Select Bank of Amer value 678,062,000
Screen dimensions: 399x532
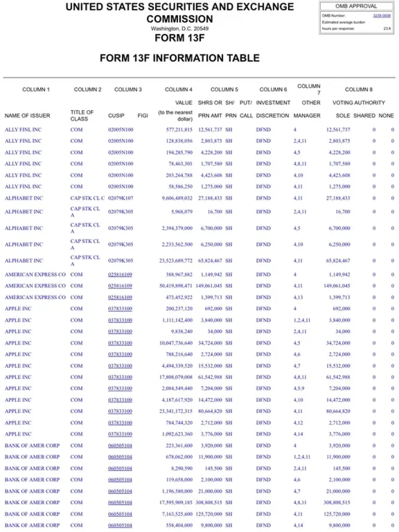click(x=179, y=457)
